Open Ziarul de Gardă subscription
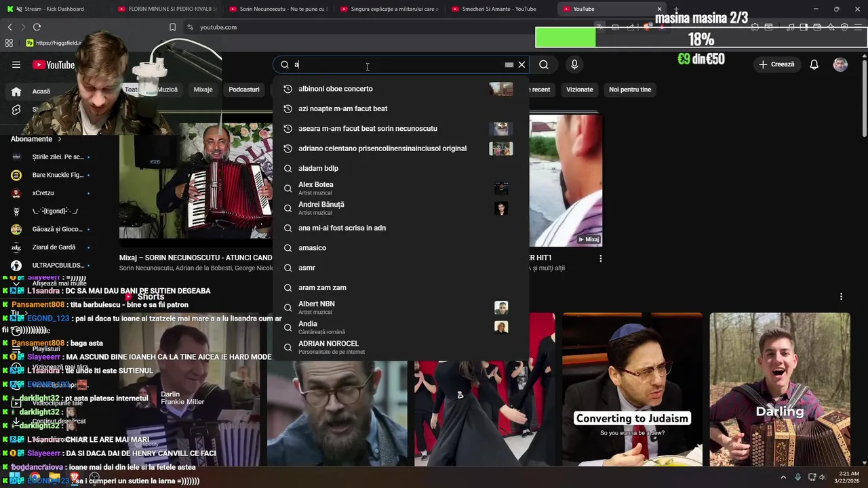Viewport: 868px width, 488px height. pos(53,247)
